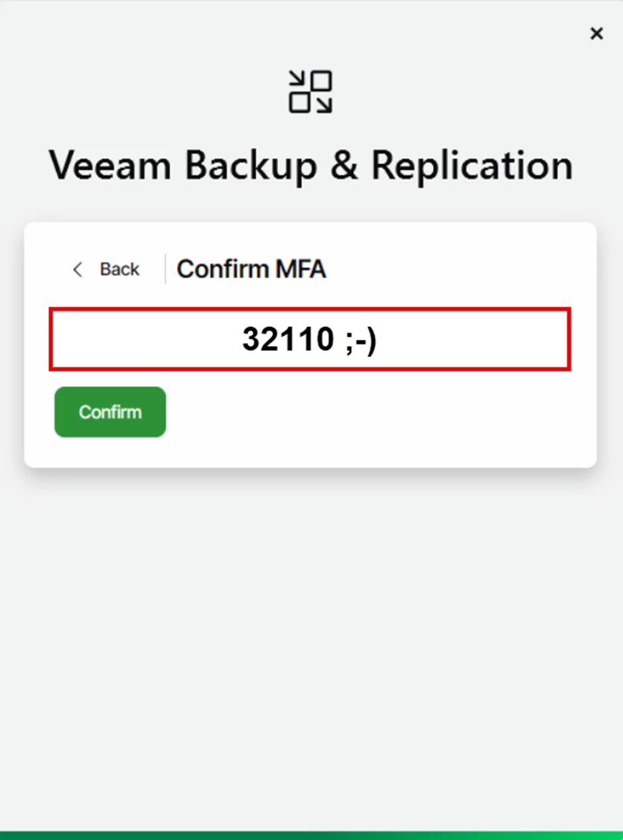Click the Veeam Backup & Replication logo icon
The image size is (623, 840).
[x=311, y=92]
